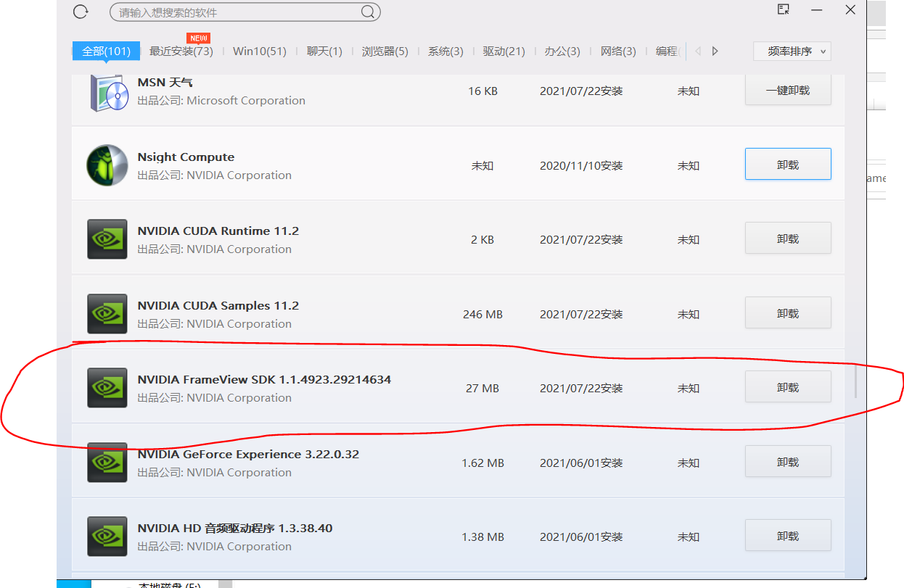Click the NVIDIA CUDA Samples 11.2 icon
The image size is (904, 588).
(107, 314)
